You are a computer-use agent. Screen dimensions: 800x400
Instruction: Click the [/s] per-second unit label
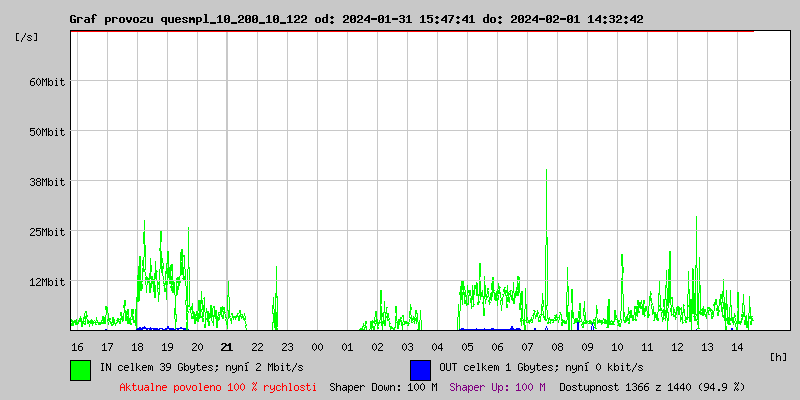[27, 37]
